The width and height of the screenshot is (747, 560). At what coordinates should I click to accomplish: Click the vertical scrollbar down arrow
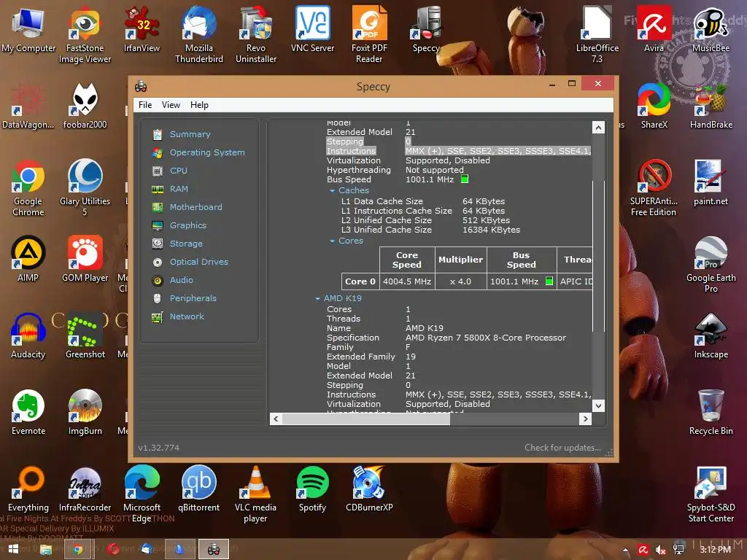pyautogui.click(x=598, y=405)
